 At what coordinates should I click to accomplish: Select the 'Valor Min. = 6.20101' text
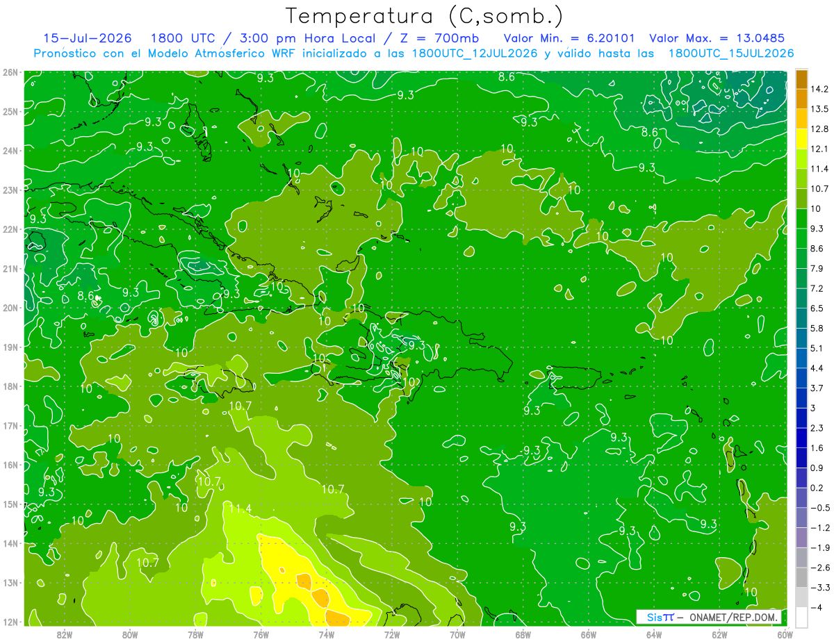[x=569, y=38]
